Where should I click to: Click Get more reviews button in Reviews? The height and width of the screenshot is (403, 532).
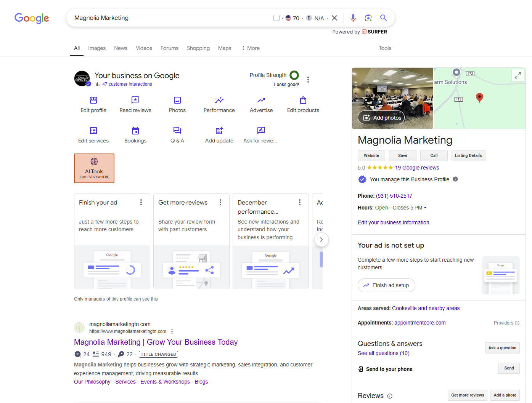[x=468, y=395]
